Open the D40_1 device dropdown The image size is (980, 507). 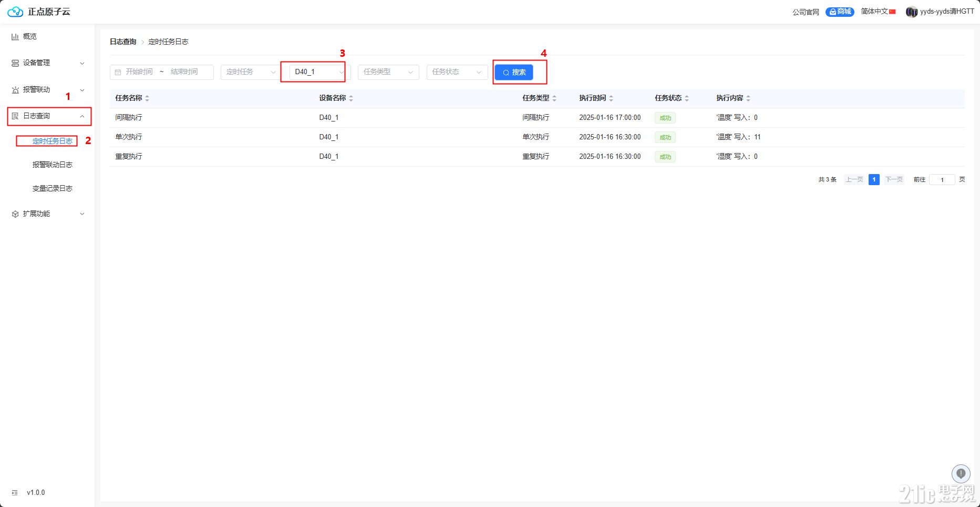coord(319,72)
